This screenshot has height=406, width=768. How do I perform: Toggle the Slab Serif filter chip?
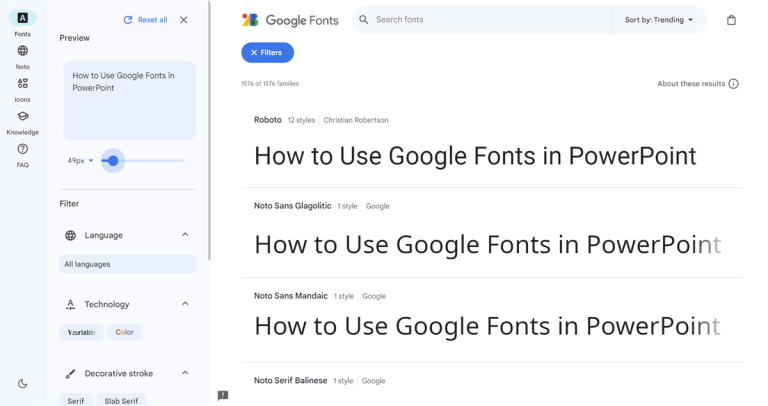121,401
